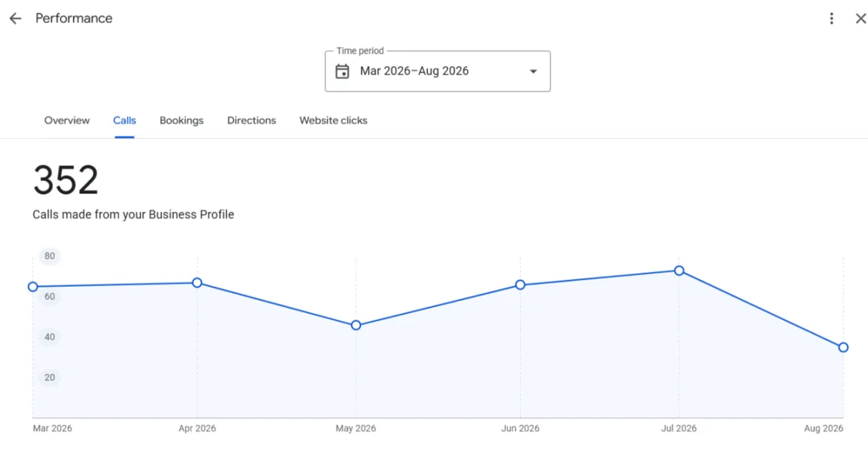868x467 pixels.
Task: Open the Mar 2026–Aug 2026 period selector
Action: 438,71
